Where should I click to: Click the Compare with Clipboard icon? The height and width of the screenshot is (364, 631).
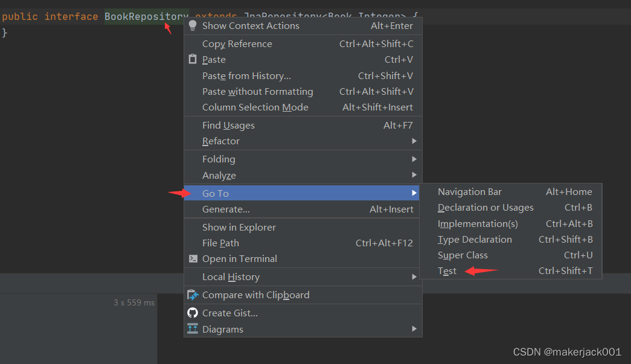pos(193,295)
